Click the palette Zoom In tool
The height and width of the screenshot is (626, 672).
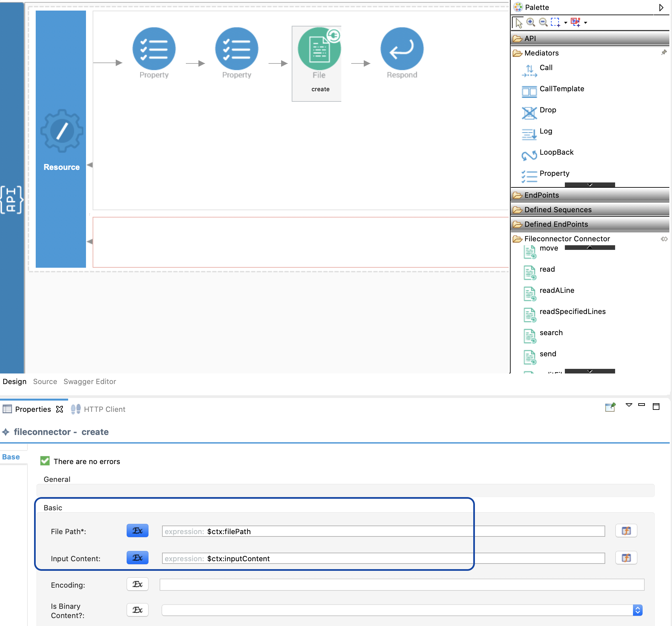pyautogui.click(x=531, y=22)
